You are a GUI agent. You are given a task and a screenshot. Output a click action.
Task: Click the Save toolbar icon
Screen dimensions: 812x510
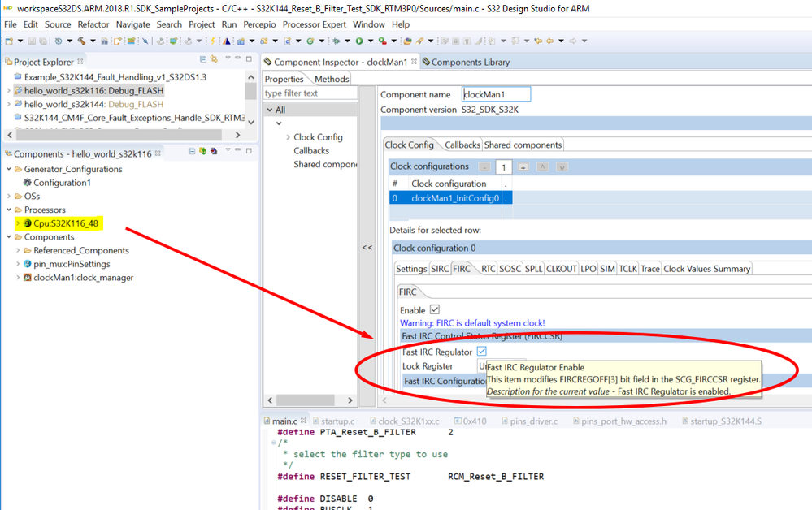tap(33, 41)
